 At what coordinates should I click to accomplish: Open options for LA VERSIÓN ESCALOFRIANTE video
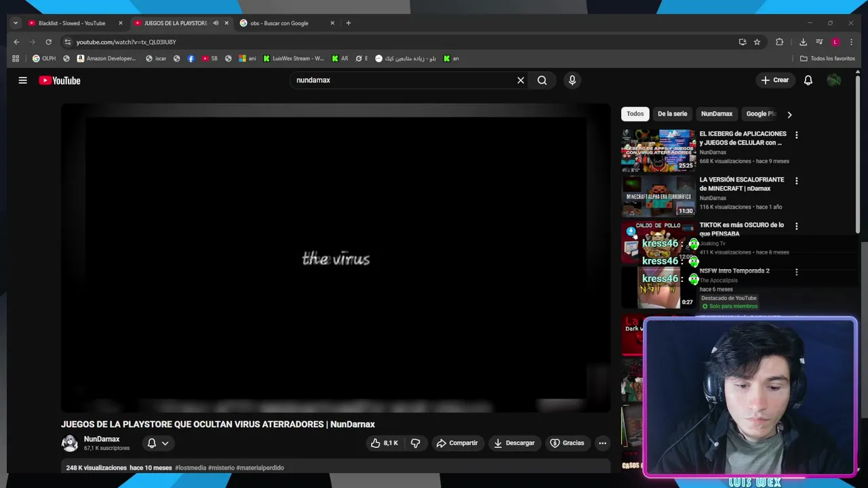(x=796, y=181)
